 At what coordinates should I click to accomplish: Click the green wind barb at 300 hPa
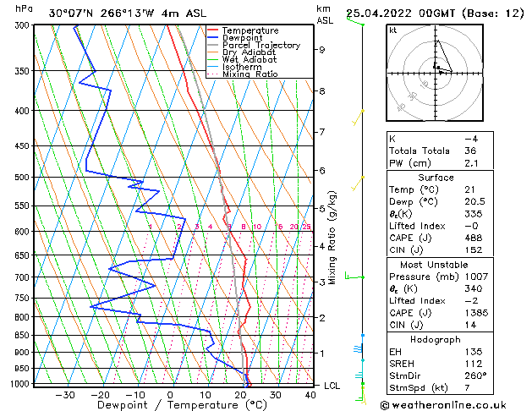(x=355, y=21)
